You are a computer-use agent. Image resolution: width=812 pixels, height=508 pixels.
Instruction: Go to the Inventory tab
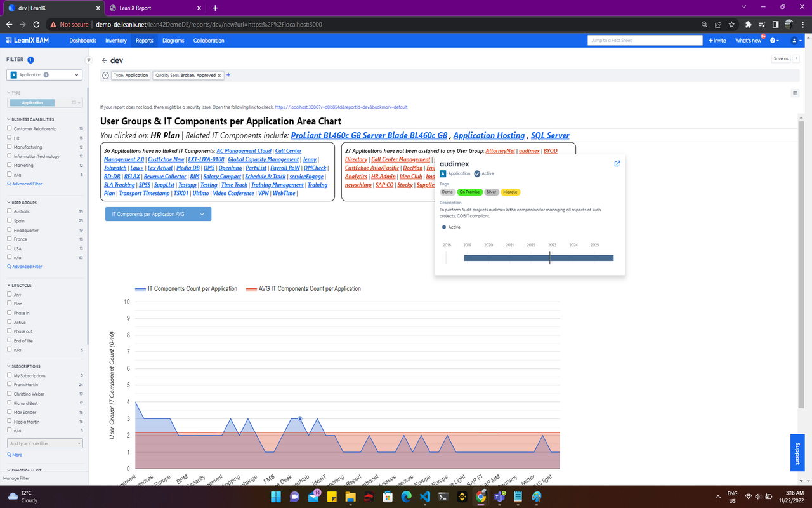tap(116, 40)
